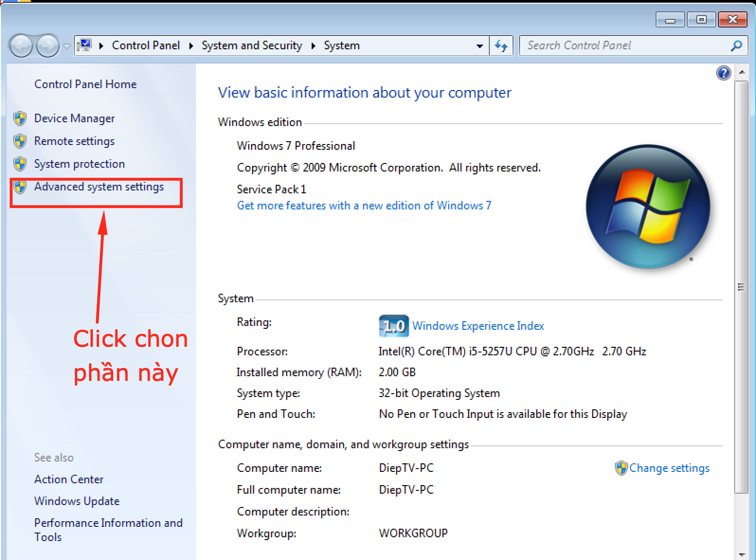Viewport: 756px width, 560px height.
Task: Click the computer icon in address bar
Action: coord(85,45)
